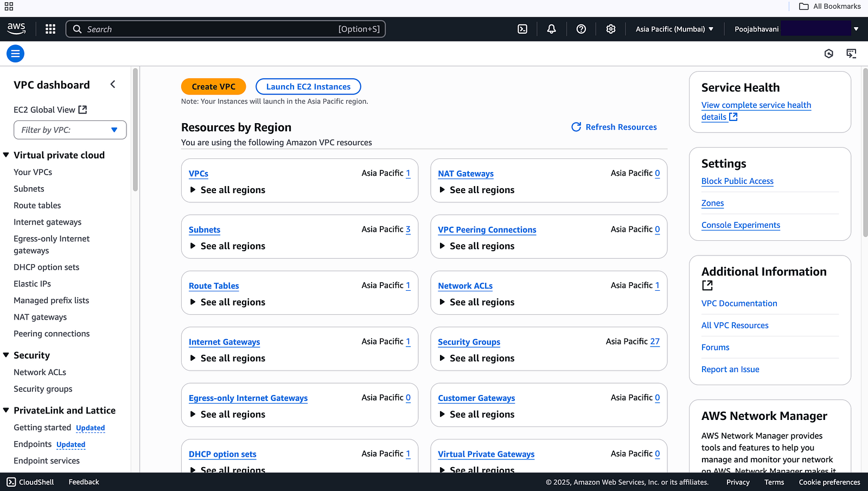Open Subnets in the sidebar
Viewport: 868px width, 491px height.
point(29,189)
